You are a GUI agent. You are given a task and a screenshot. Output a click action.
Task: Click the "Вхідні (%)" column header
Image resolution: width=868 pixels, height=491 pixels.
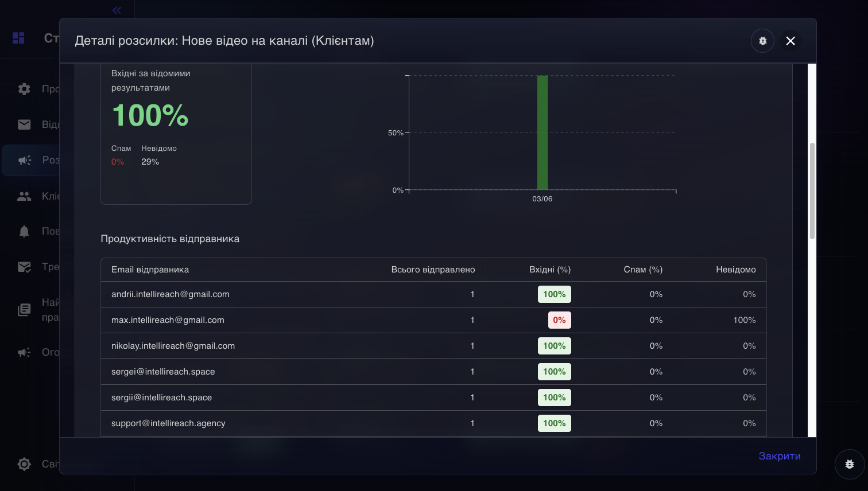click(x=549, y=270)
